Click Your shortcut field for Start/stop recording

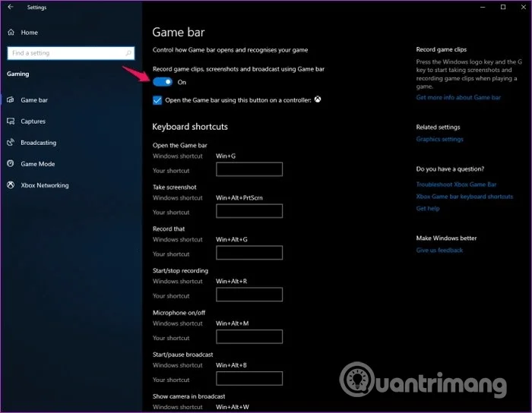pos(249,295)
